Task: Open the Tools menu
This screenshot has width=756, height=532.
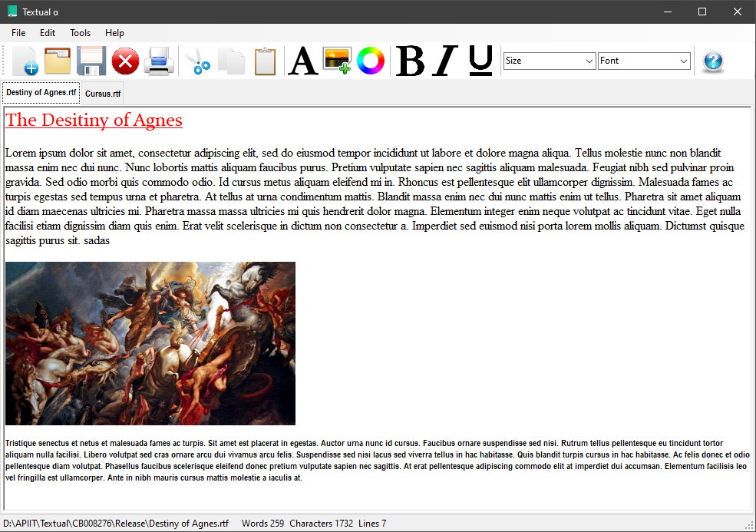Action: pyautogui.click(x=80, y=33)
